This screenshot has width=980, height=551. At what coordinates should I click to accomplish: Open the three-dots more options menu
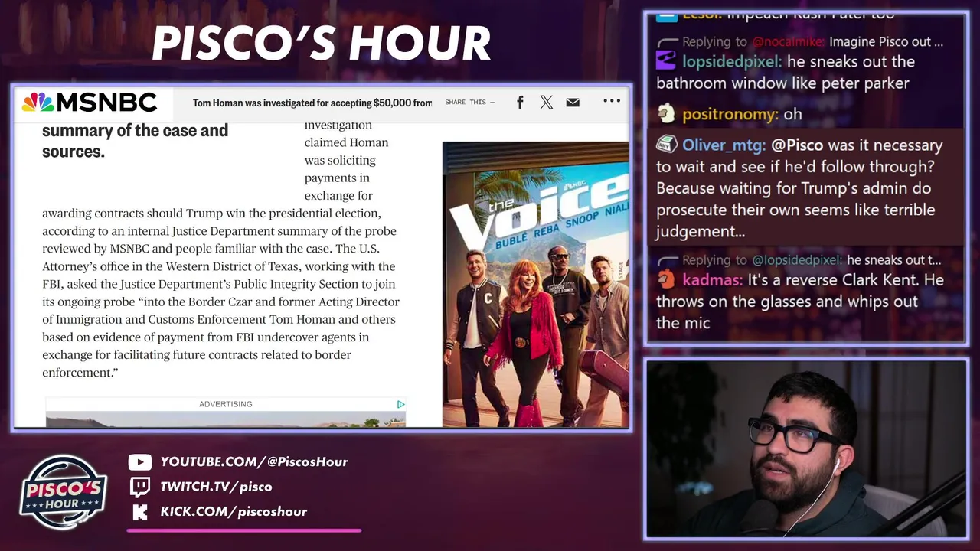(611, 101)
